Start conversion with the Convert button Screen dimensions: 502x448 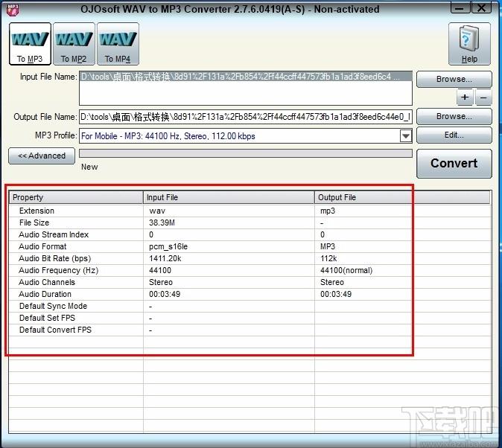tap(454, 164)
